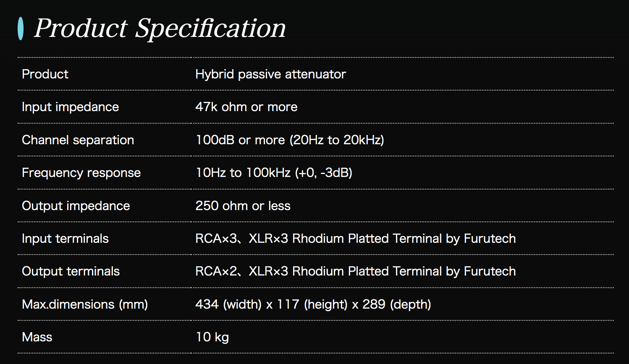Click the Product Specification heading

(x=160, y=29)
